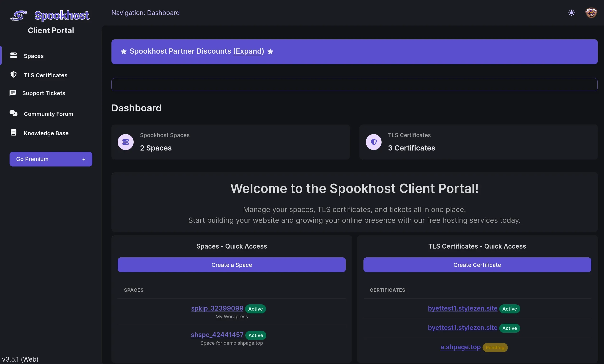This screenshot has width=604, height=364.
Task: Click the TLS Certificates - Quick Access heading
Action: click(x=477, y=246)
